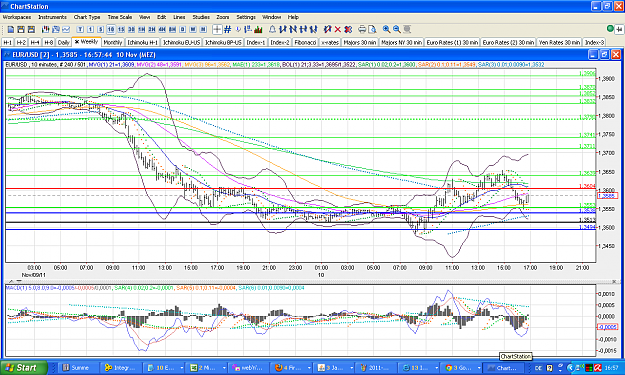Click the line chart type icon
The height and width of the screenshot is (375, 625).
pyautogui.click(x=66, y=29)
